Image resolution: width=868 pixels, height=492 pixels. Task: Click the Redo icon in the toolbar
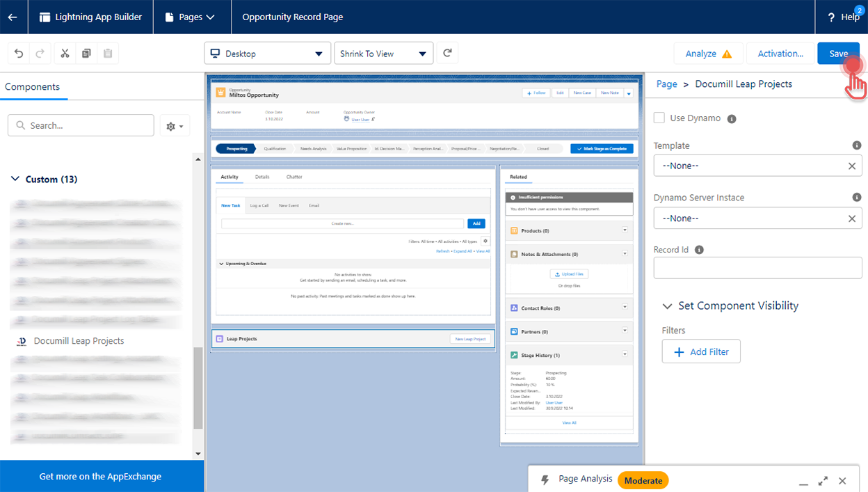coord(40,53)
